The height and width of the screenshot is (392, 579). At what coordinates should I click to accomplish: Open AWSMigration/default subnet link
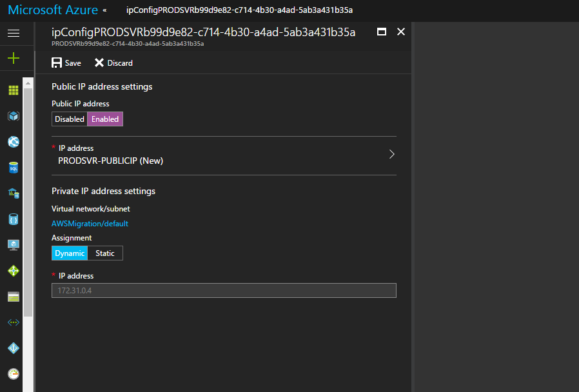click(x=90, y=224)
